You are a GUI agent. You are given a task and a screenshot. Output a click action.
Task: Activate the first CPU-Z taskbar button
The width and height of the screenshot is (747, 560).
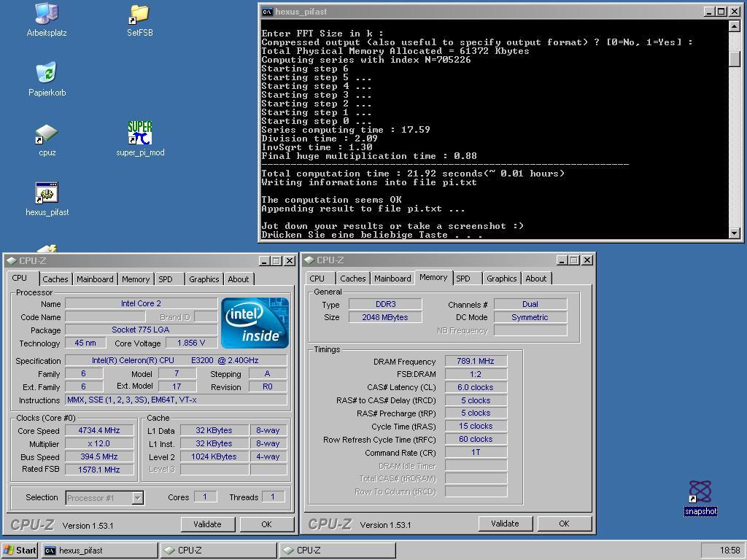218,551
